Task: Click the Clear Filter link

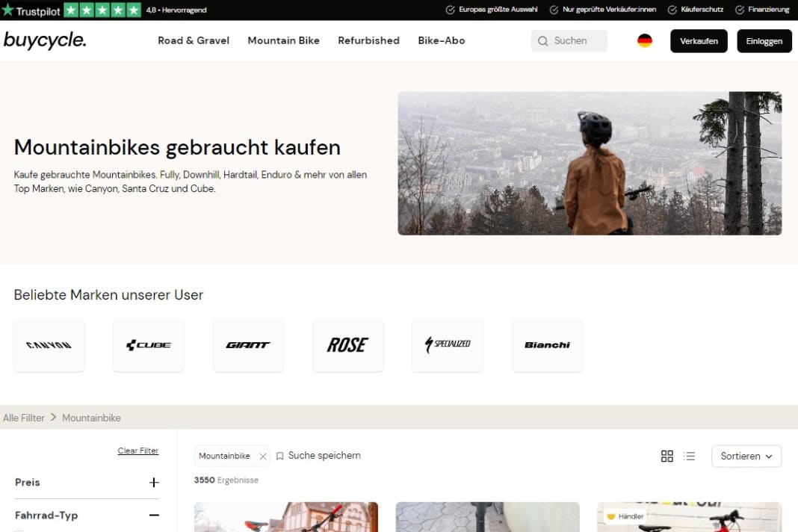Action: [137, 450]
